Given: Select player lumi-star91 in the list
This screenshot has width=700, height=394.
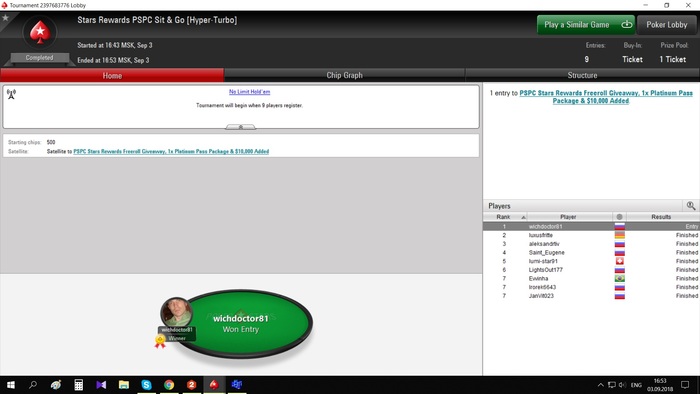Looking at the screenshot, I should (x=591, y=261).
